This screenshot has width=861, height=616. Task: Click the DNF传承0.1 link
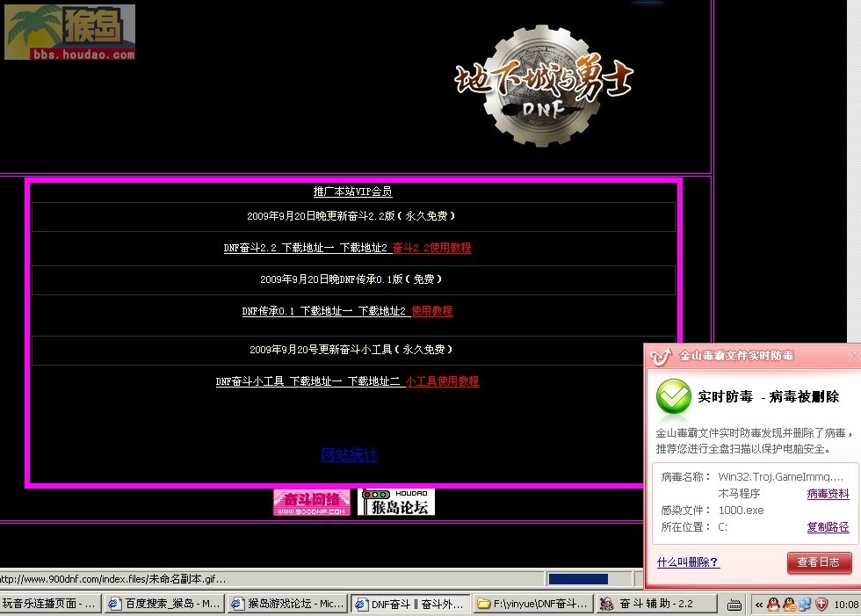click(269, 311)
